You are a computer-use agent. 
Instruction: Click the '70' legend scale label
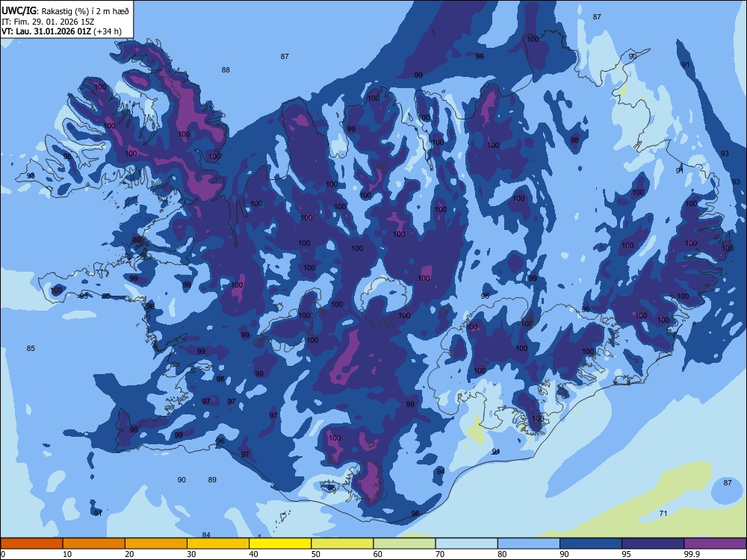[440, 554]
